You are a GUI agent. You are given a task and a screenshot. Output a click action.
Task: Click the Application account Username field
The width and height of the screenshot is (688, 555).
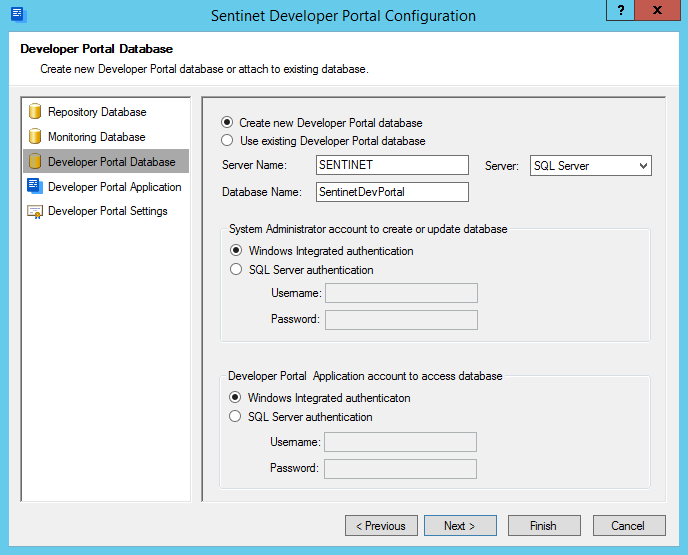pos(401,442)
